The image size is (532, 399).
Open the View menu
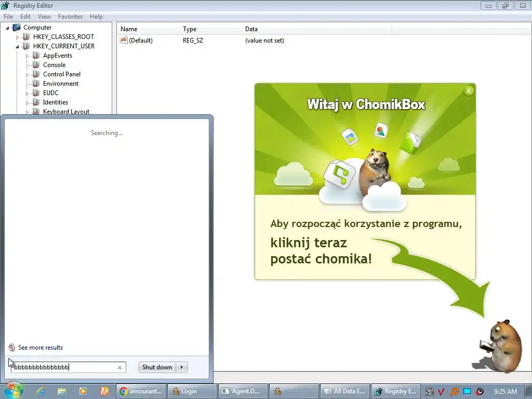[44, 16]
